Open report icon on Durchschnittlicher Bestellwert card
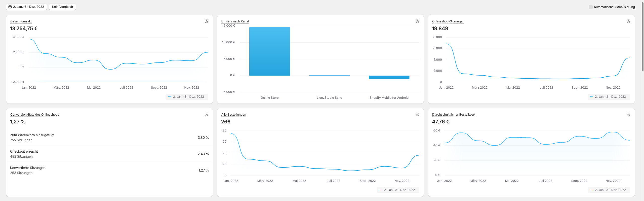The width and height of the screenshot is (644, 201). (628, 115)
